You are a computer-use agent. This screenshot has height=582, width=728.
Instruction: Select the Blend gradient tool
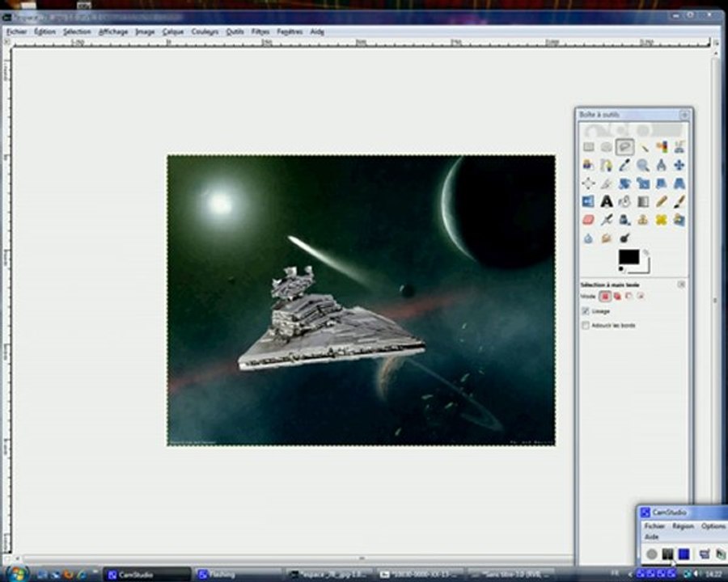coord(644,201)
